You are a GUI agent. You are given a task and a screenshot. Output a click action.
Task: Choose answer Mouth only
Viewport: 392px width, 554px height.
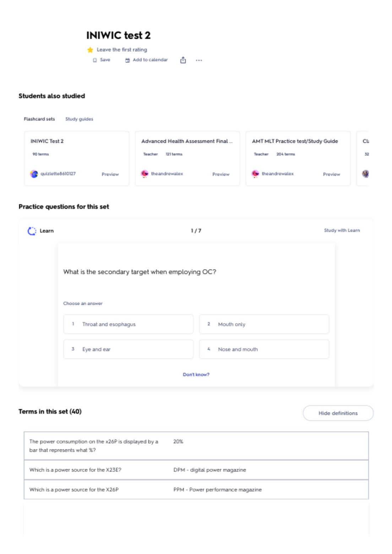click(x=264, y=324)
